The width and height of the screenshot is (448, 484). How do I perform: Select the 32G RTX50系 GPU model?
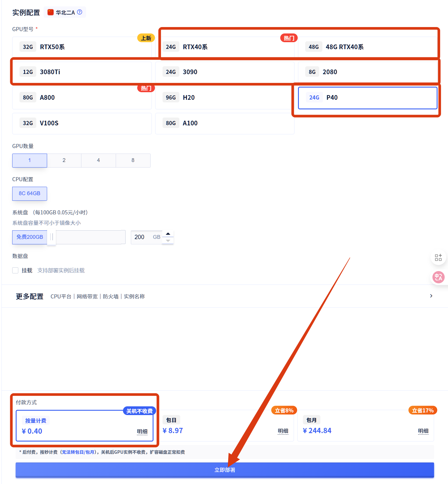[x=82, y=47]
